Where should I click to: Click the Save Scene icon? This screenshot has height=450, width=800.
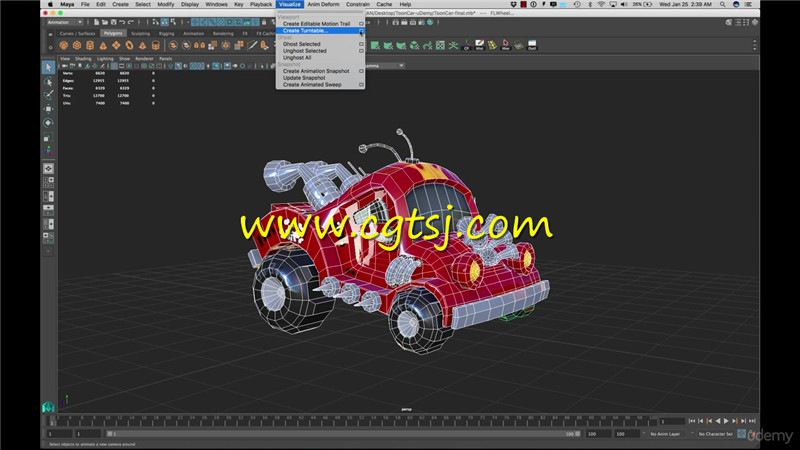pos(113,22)
